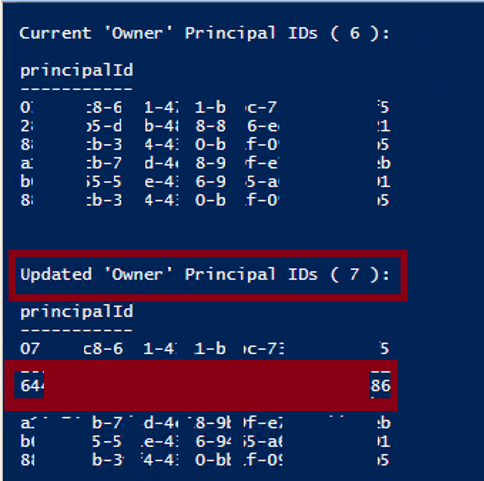Click the "Current 'Owner' Principal IDs" heading line

(204, 34)
